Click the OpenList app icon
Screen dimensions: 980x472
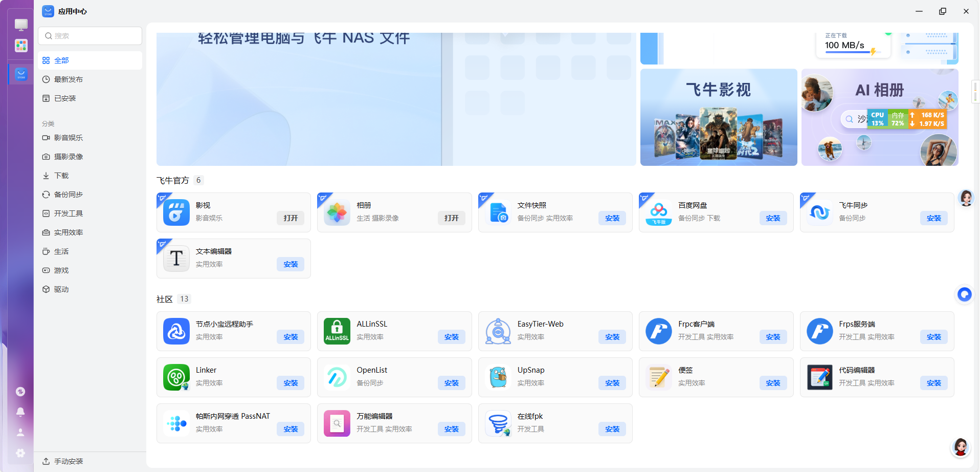coord(337,378)
